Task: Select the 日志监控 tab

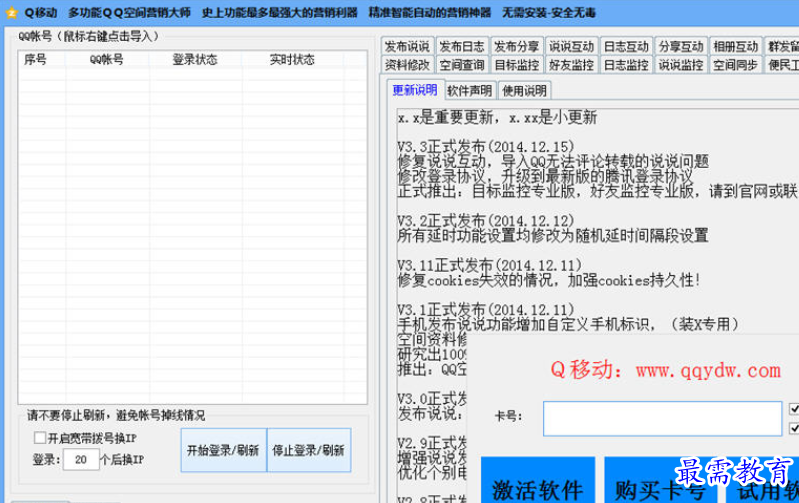Action: pos(626,65)
